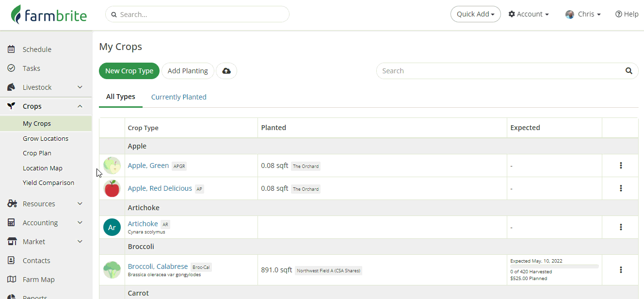The width and height of the screenshot is (644, 299).
Task: Expand the Accounting sidebar section
Action: [80, 223]
